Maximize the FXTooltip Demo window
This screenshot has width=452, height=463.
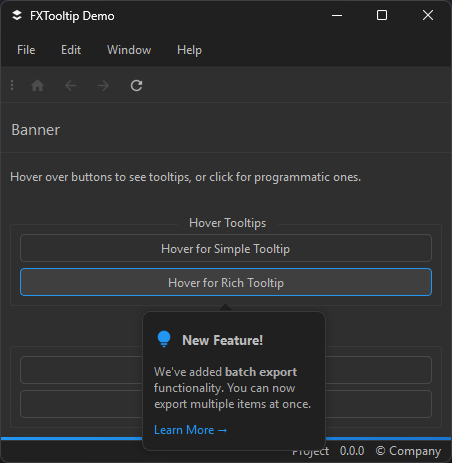click(382, 15)
